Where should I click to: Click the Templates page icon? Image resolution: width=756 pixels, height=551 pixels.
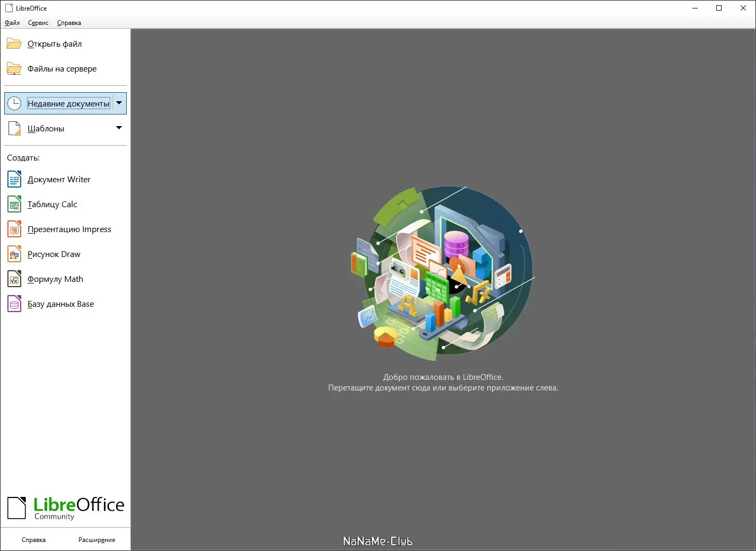pyautogui.click(x=14, y=128)
